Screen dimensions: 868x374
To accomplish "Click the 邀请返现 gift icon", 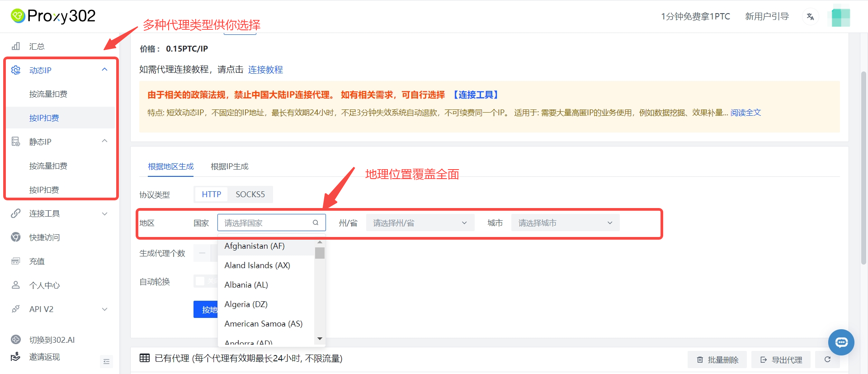I will pyautogui.click(x=16, y=357).
